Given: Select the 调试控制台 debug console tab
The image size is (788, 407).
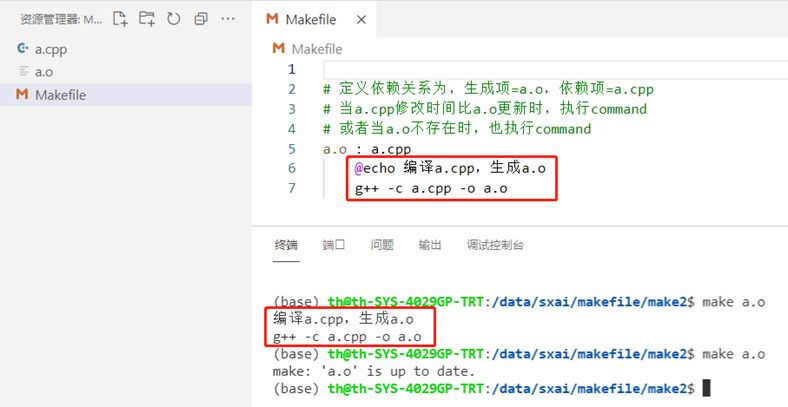Looking at the screenshot, I should (495, 245).
